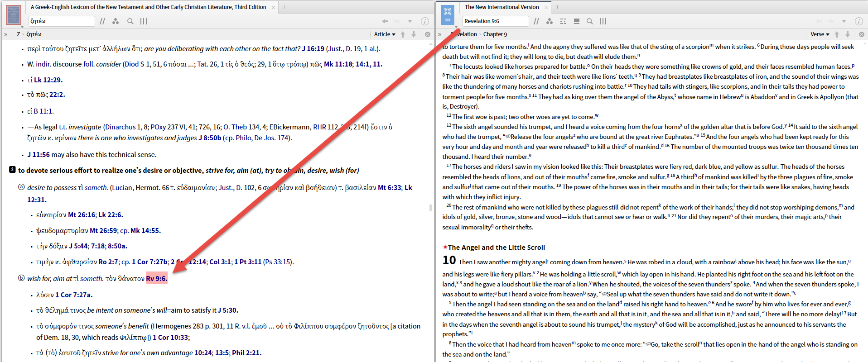
Task: Open the Phil 2:21 reference link
Action: pos(246,353)
